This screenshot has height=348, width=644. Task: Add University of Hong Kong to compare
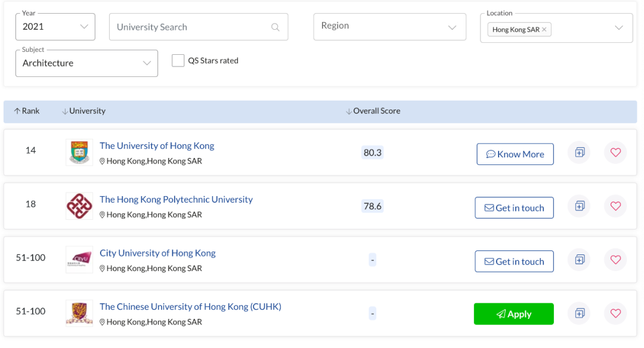tap(579, 153)
